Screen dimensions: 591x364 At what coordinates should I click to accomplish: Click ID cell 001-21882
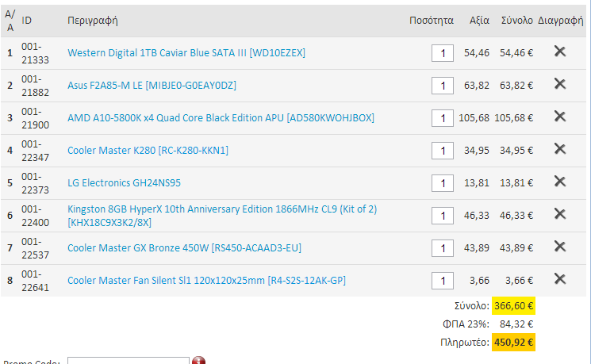[35, 86]
